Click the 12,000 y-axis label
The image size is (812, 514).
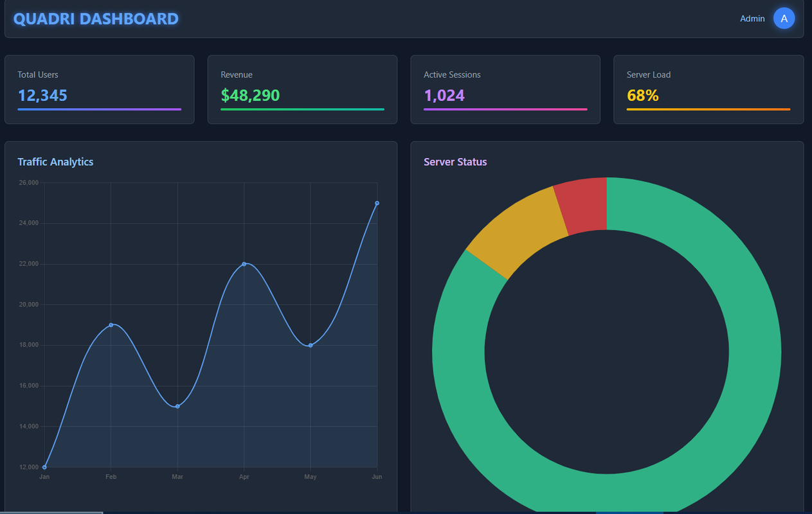point(29,467)
